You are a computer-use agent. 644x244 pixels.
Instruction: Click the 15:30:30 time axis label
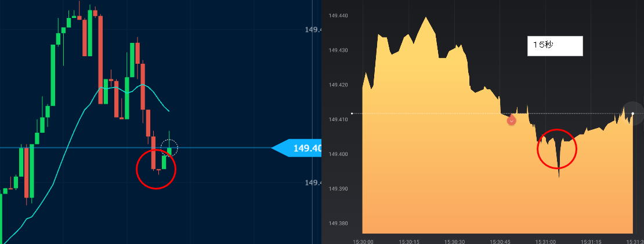(x=454, y=241)
